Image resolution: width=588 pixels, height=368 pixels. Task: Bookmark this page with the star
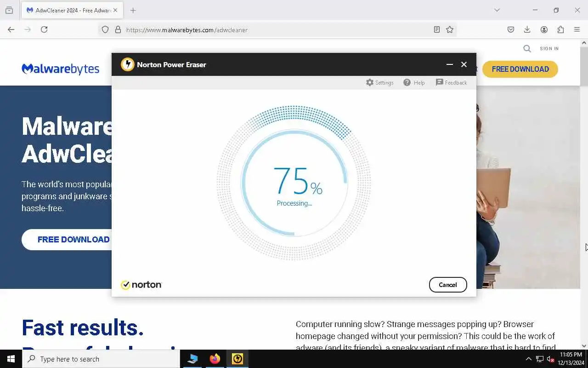pyautogui.click(x=450, y=29)
